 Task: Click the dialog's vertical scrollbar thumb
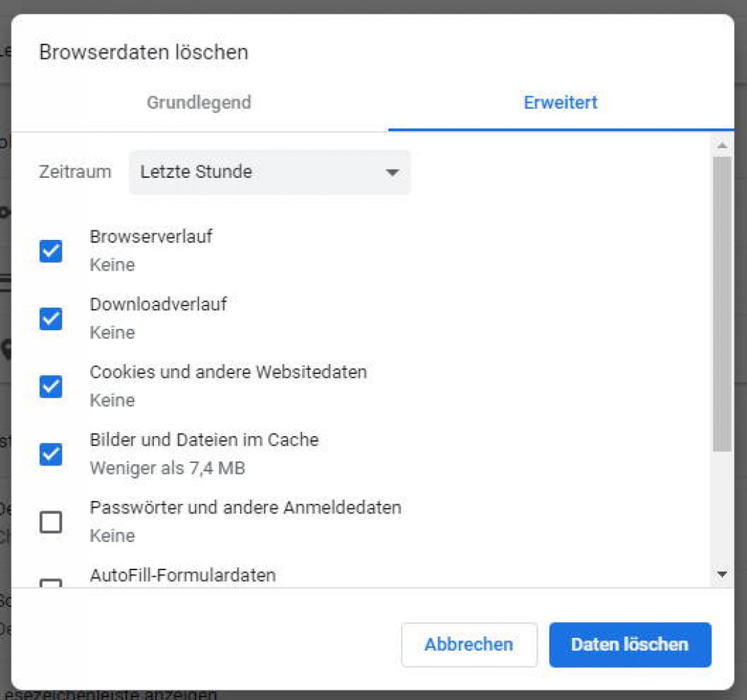point(722,304)
